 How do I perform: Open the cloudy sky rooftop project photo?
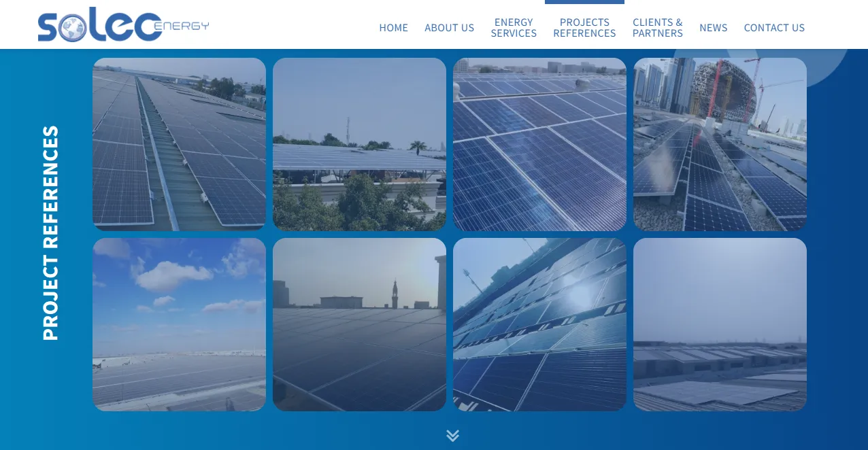point(179,324)
